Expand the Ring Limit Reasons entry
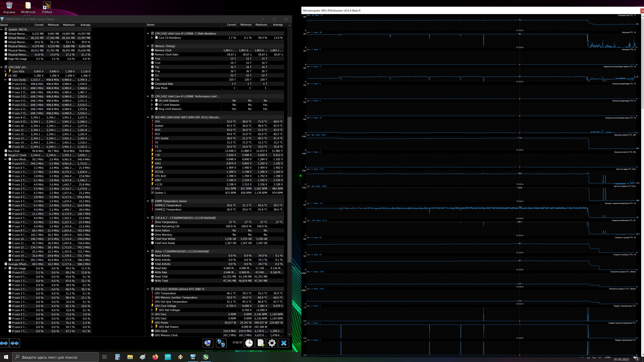This screenshot has height=362, width=644. coord(152,109)
